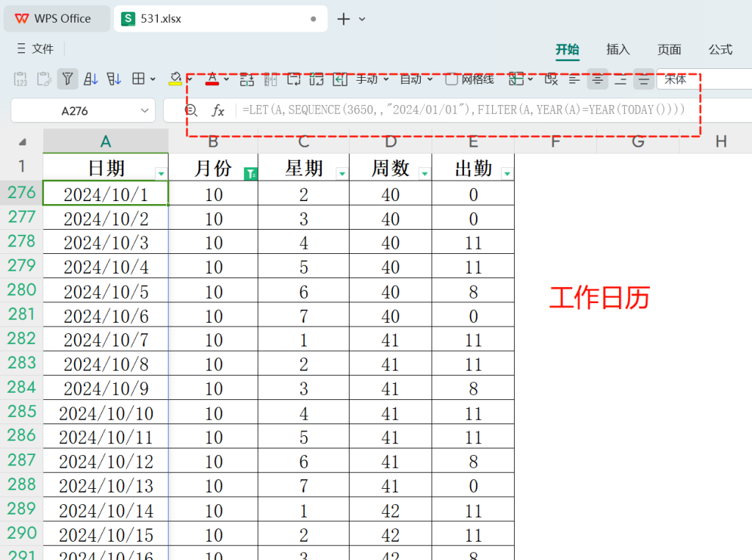The width and height of the screenshot is (752, 560).
Task: Sort descending with the bars-down icon
Action: click(114, 79)
